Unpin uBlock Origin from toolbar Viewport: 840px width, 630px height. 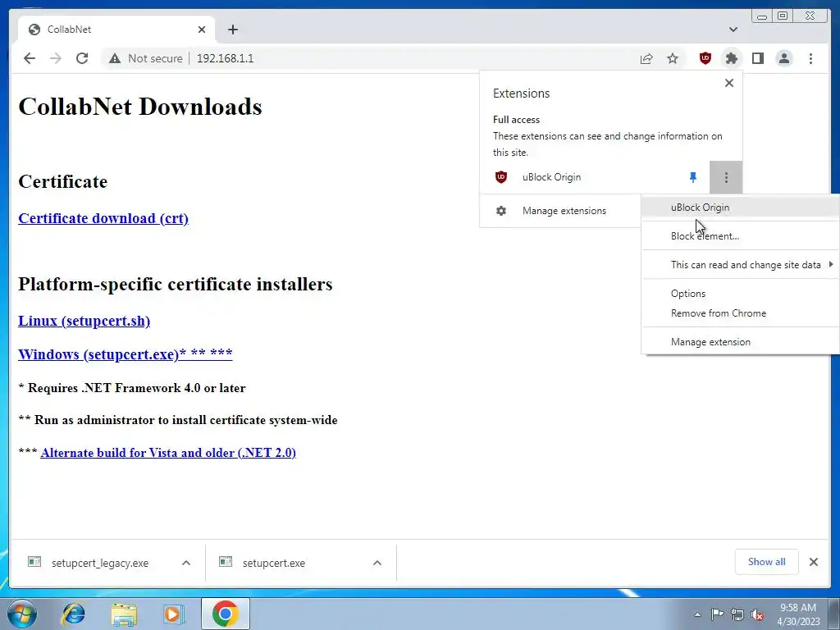click(x=693, y=177)
